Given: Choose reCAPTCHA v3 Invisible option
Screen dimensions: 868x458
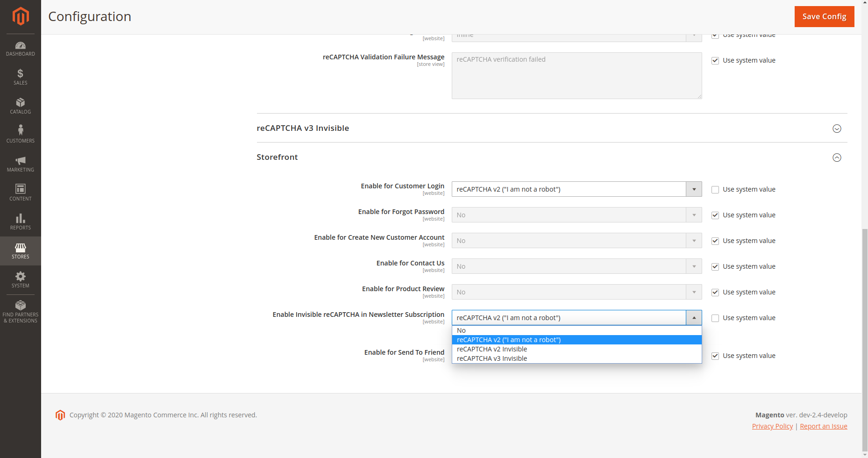Looking at the screenshot, I should [x=576, y=358].
